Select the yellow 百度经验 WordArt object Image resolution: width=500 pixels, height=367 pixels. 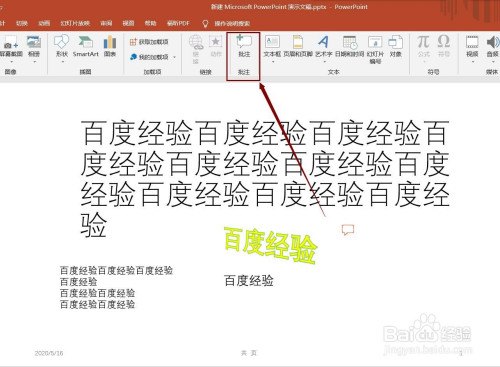click(x=270, y=245)
